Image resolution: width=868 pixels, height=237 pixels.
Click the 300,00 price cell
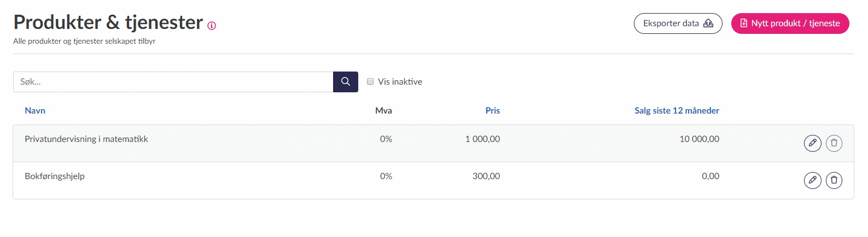pos(486,176)
